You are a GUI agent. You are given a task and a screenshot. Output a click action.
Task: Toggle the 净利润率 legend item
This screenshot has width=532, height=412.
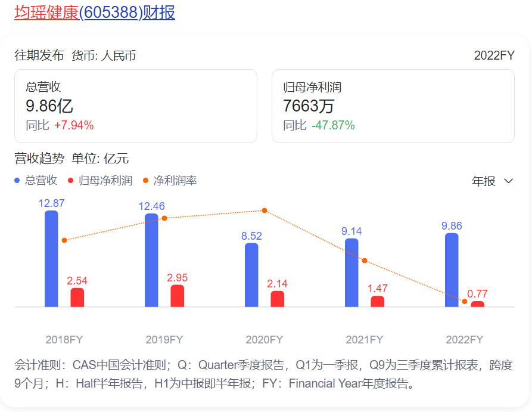click(170, 180)
